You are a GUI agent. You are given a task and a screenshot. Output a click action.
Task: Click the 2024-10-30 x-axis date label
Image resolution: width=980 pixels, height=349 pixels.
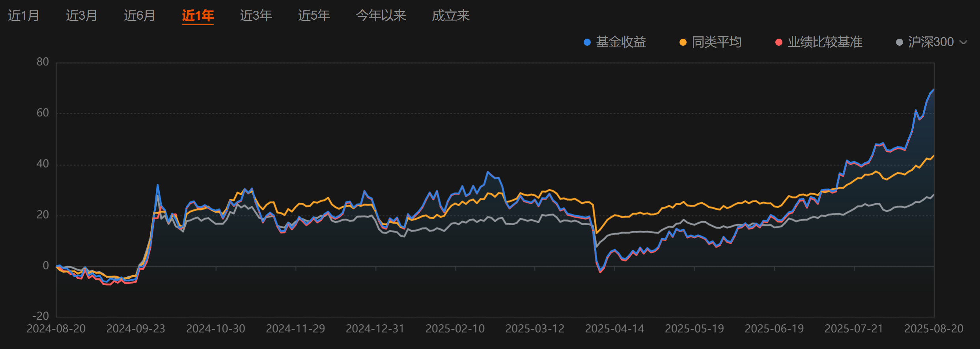coord(216,328)
